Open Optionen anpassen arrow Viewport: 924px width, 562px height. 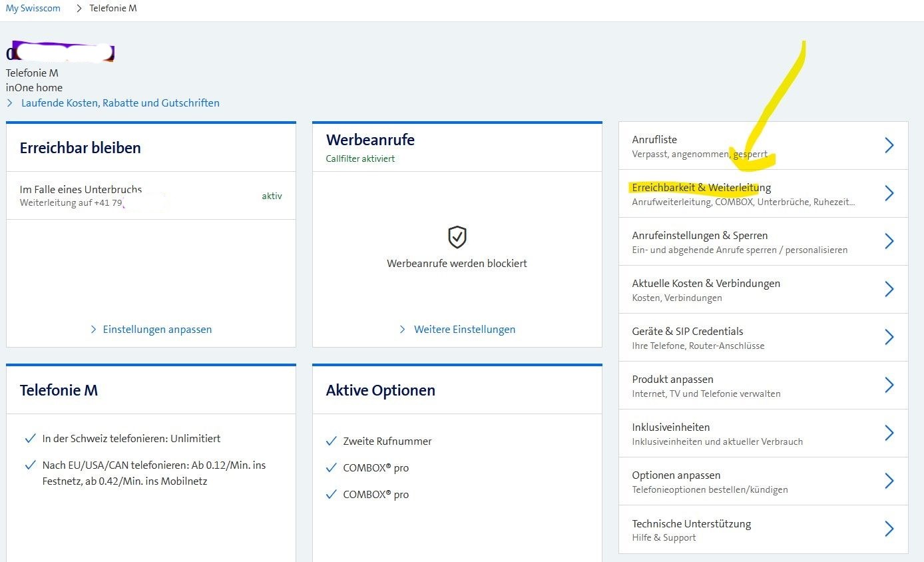[x=889, y=481]
